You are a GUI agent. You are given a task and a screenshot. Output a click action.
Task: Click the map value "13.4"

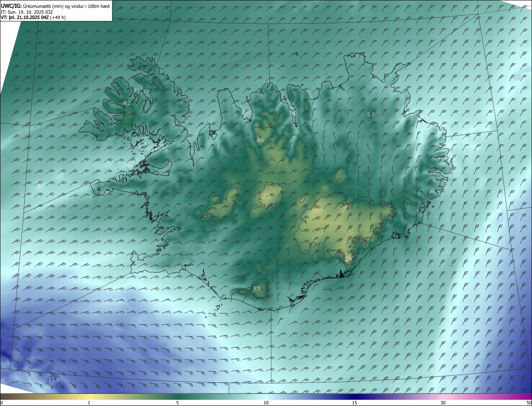point(54,379)
